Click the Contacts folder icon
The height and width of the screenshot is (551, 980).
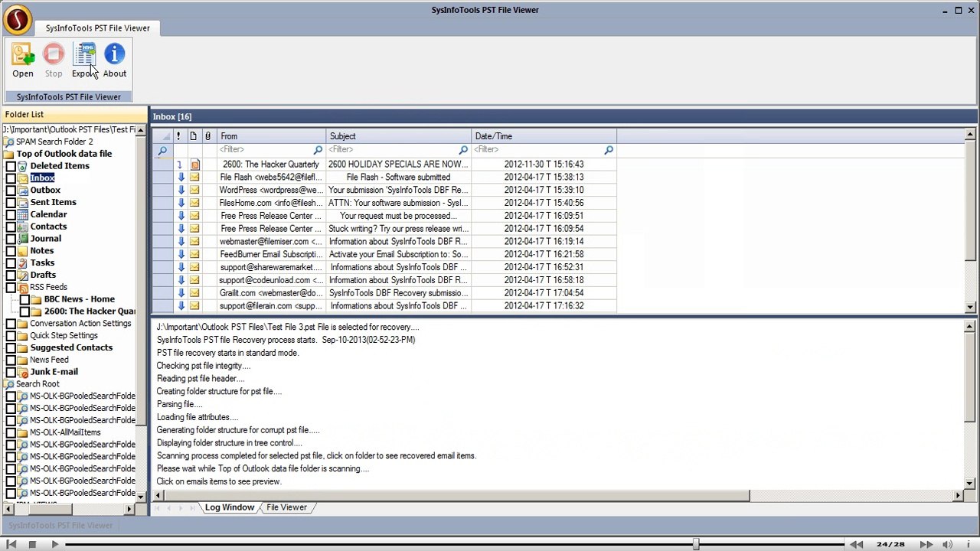point(23,227)
